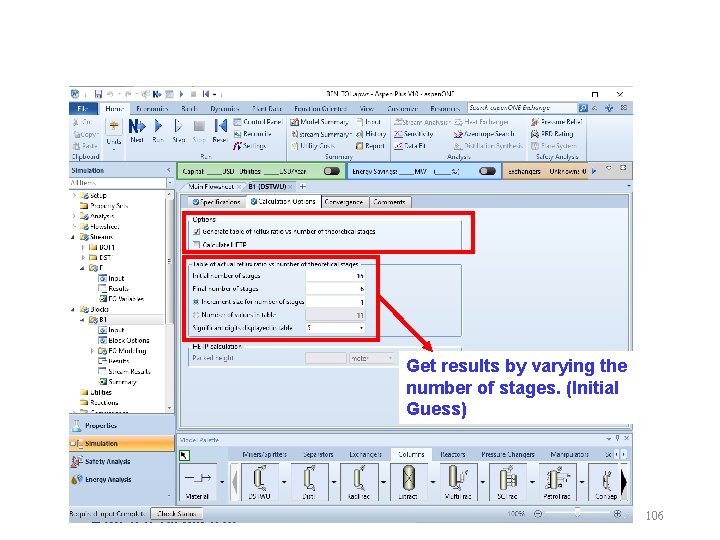This screenshot has width=720, height=540.
Task: Select number of values in table radio
Action: (x=196, y=315)
